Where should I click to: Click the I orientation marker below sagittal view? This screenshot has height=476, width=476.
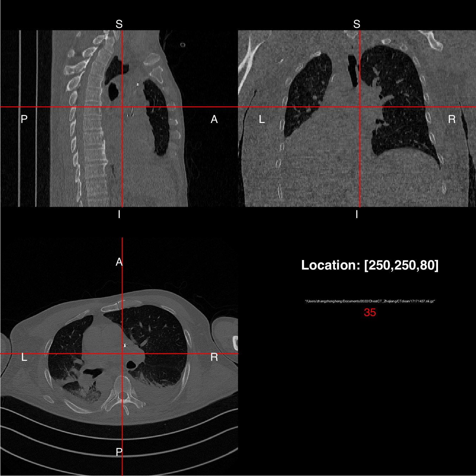(119, 214)
